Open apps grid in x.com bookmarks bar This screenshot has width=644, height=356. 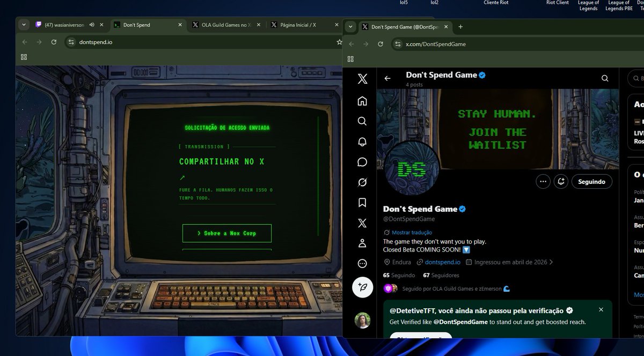tap(351, 59)
